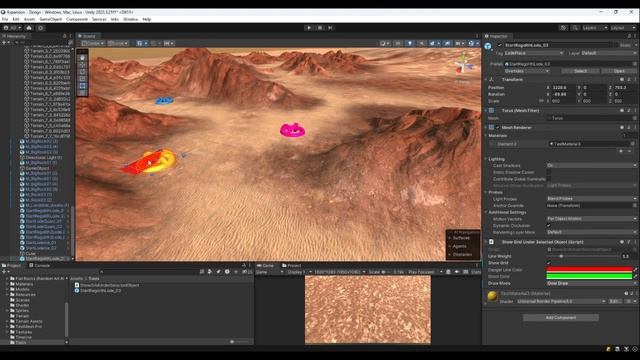Collapse the Materials section

pos(486,136)
